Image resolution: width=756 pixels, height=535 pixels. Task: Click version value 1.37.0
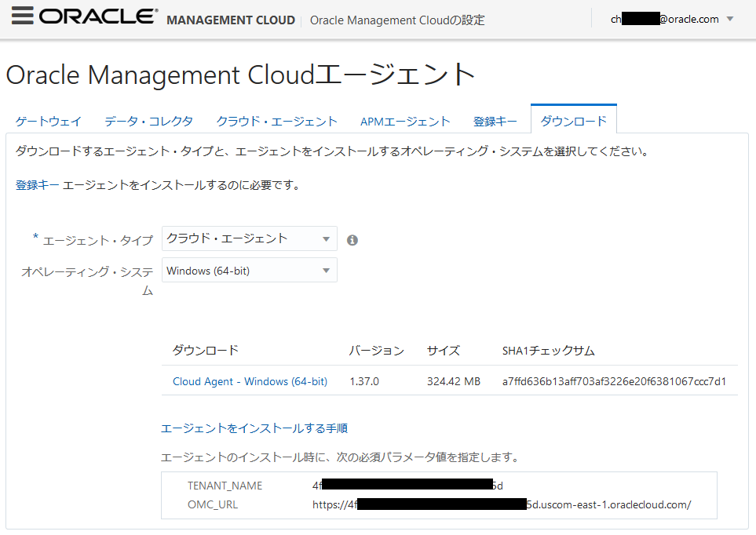[x=364, y=382]
